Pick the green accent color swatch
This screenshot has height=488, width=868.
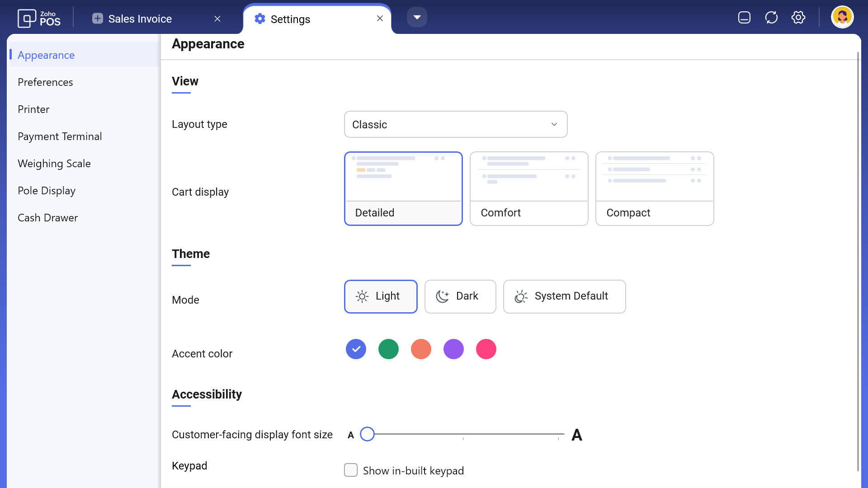pos(388,349)
